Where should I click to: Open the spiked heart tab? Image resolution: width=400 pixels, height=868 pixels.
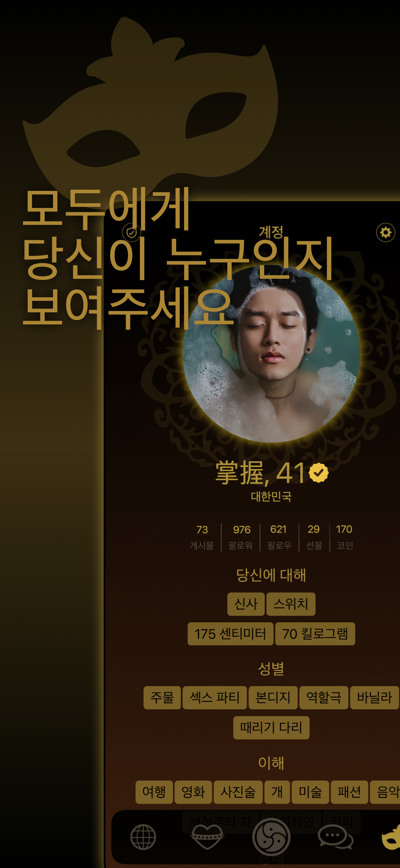pyautogui.click(x=207, y=837)
